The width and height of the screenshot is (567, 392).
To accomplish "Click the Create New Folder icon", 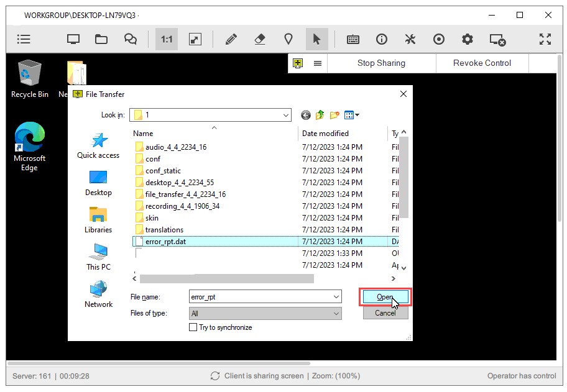I will pyautogui.click(x=334, y=114).
